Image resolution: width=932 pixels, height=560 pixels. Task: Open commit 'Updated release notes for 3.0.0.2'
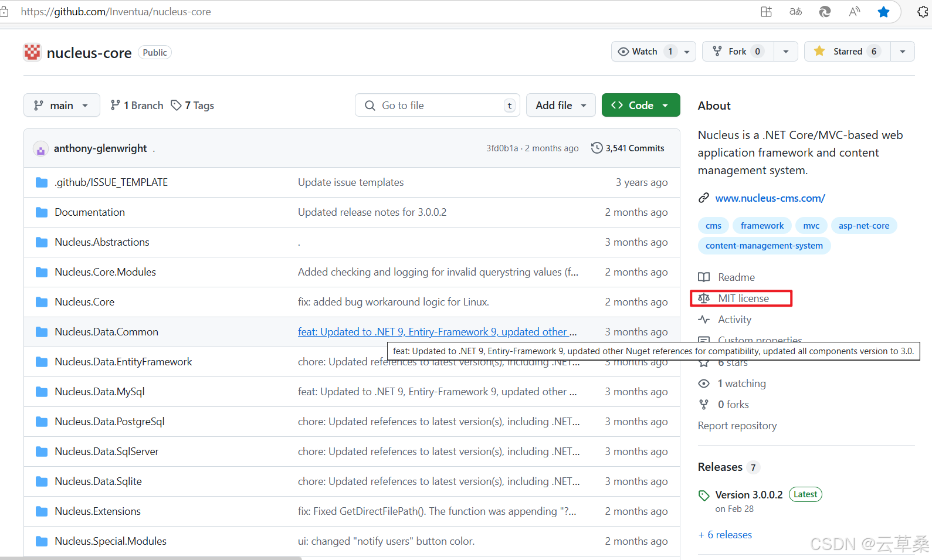click(372, 212)
